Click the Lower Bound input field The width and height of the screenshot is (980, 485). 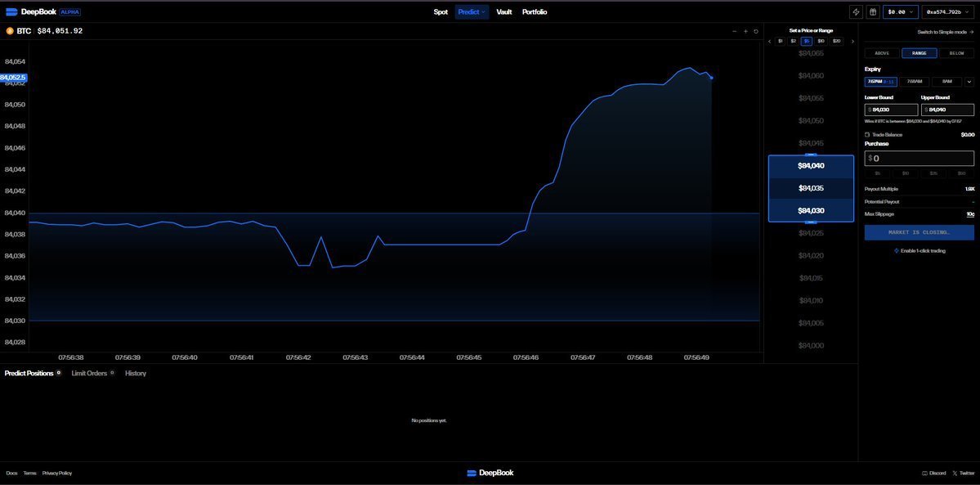pyautogui.click(x=891, y=110)
